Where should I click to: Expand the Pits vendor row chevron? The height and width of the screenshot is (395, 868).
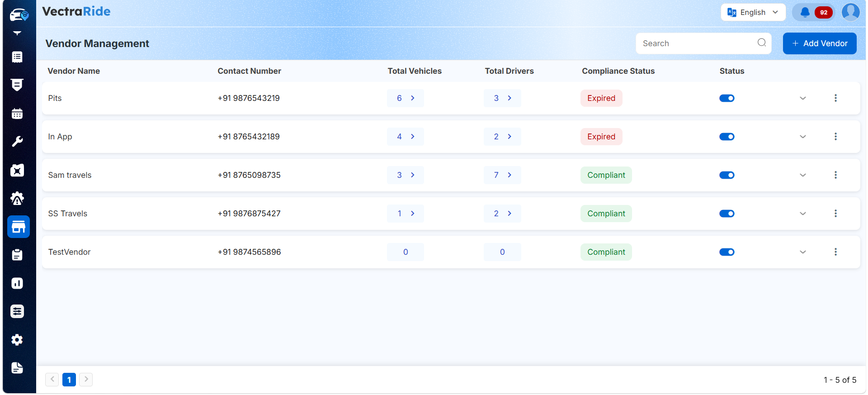803,98
